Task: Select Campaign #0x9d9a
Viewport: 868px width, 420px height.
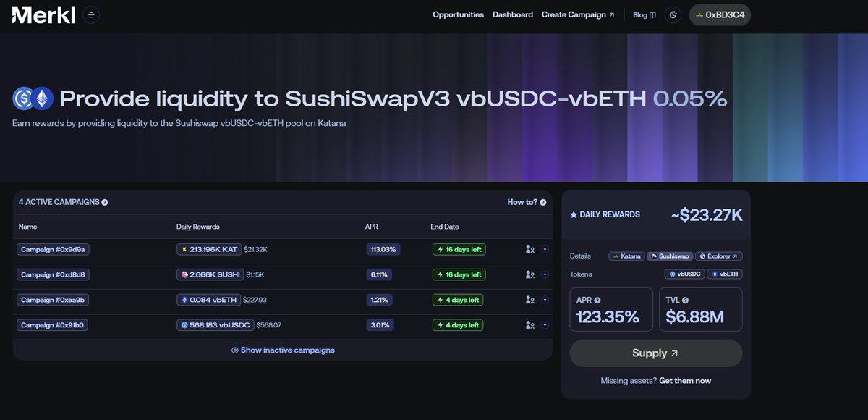Action: coord(53,249)
